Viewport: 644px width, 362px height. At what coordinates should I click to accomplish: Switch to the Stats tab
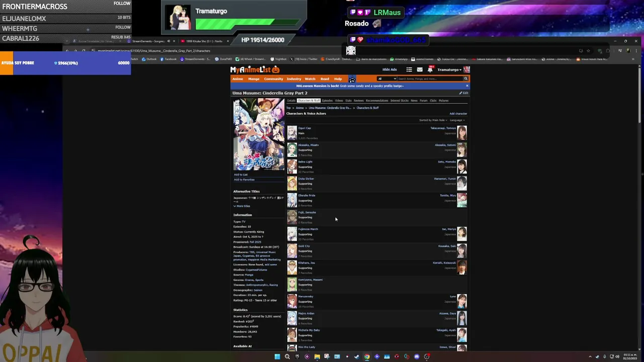[348, 101]
